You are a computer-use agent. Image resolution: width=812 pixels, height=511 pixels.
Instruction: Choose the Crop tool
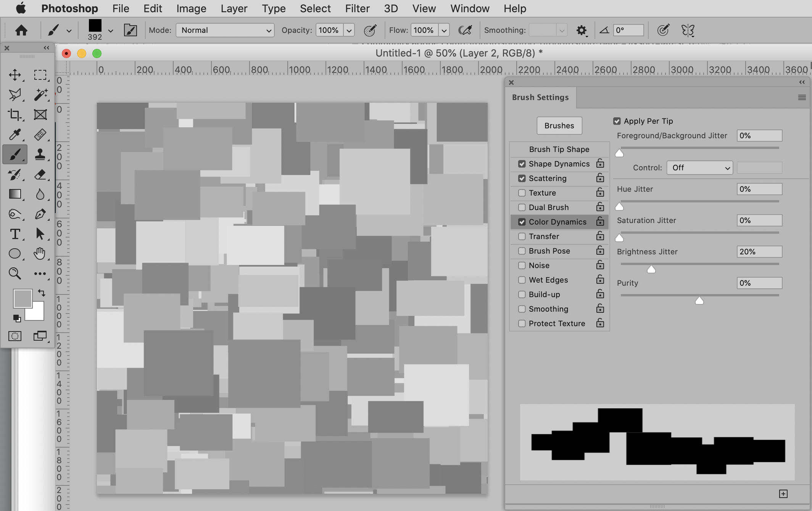[16, 115]
